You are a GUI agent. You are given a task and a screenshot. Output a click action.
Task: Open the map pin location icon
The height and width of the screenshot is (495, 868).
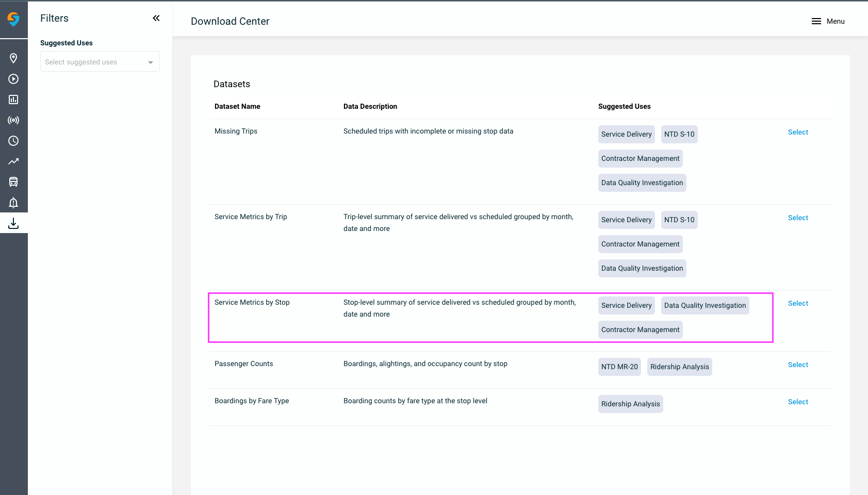(13, 58)
